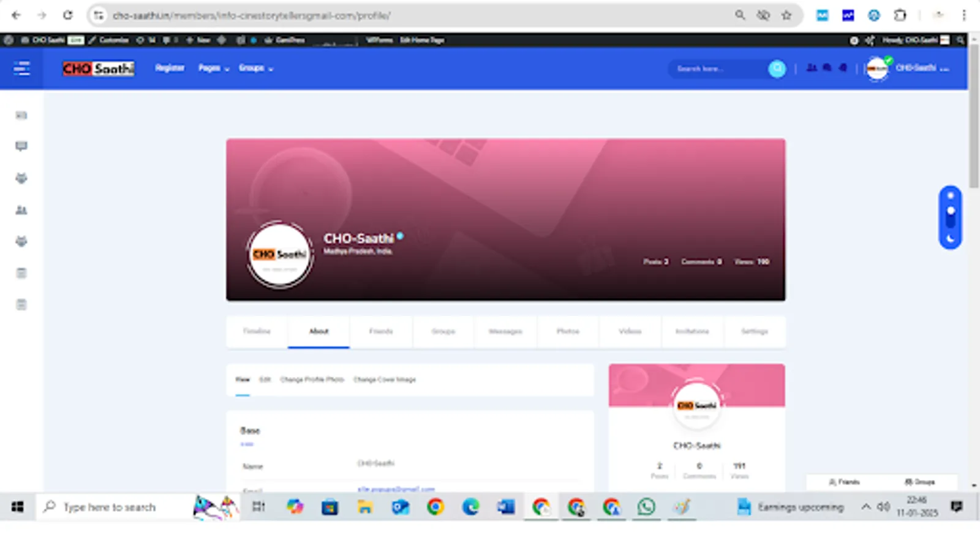Click the WordPress logo in admin bar
The image size is (980, 551).
pos(9,40)
